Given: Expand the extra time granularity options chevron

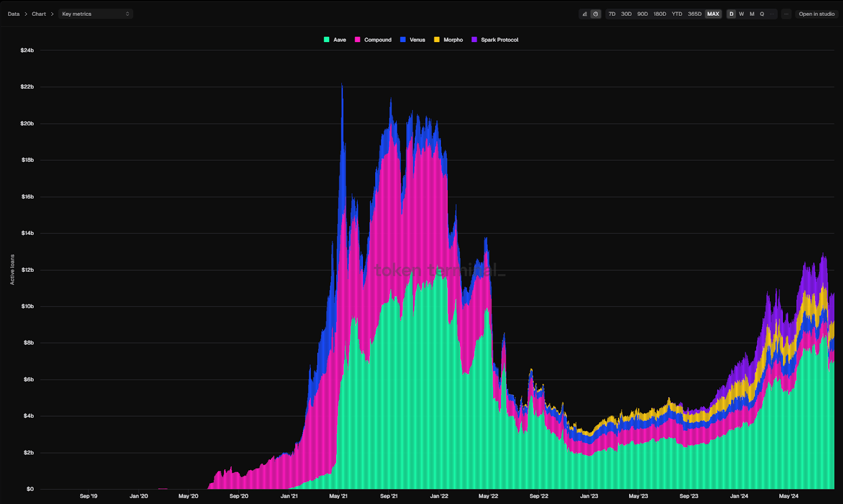Looking at the screenshot, I should [x=772, y=14].
